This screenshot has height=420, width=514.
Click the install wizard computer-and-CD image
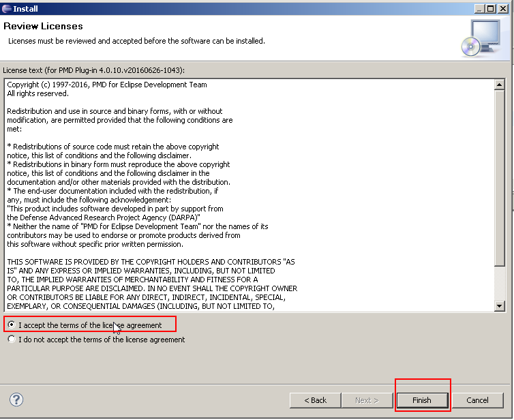pyautogui.click(x=481, y=38)
